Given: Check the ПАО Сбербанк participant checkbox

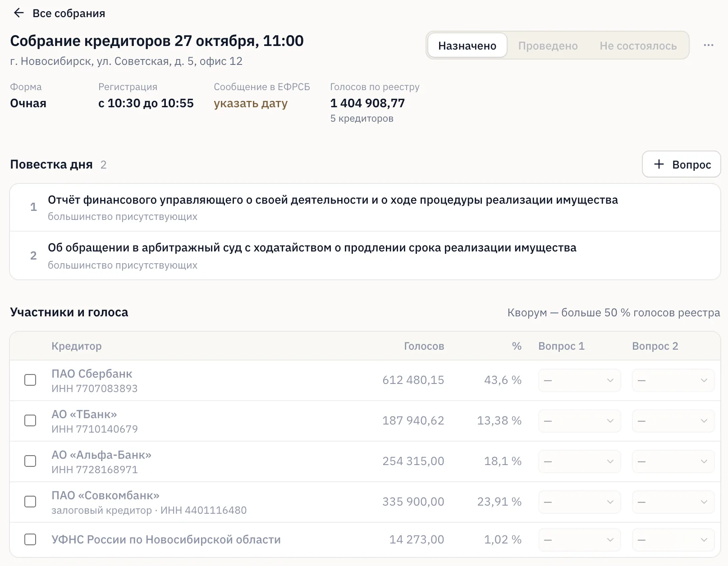Looking at the screenshot, I should (x=30, y=380).
